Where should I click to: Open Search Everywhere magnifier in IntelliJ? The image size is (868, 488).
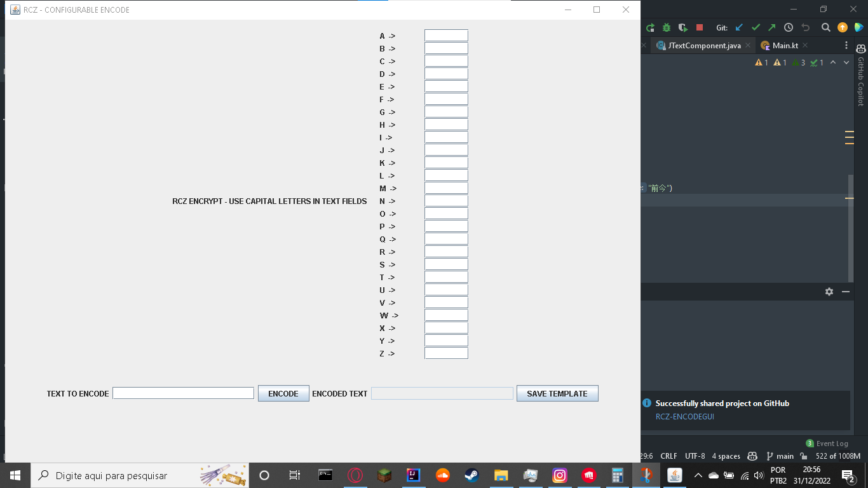[x=826, y=27]
